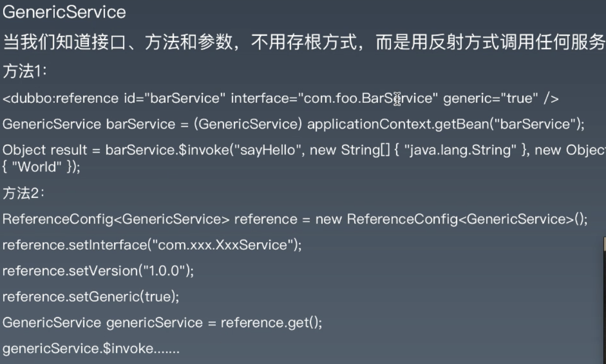This screenshot has width=606, height=364.
Task: Click the 方法1 label
Action: click(x=24, y=71)
